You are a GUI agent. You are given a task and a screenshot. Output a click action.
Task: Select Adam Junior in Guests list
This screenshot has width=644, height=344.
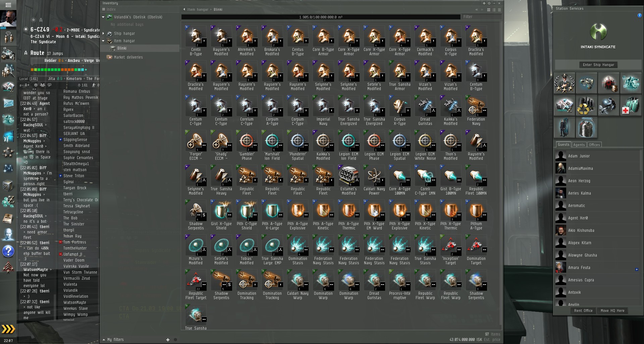coord(597,156)
